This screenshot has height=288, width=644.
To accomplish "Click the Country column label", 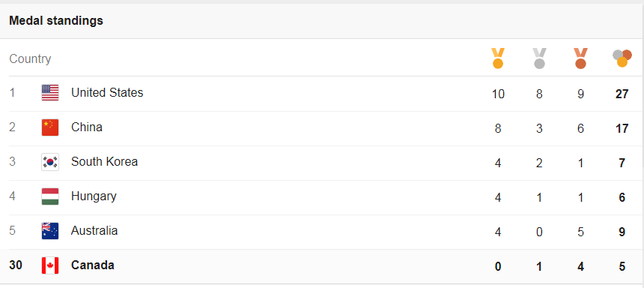I will pos(30,58).
